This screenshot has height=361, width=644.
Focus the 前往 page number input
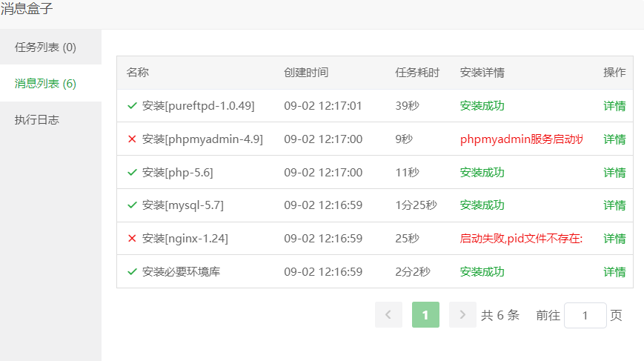(x=585, y=316)
